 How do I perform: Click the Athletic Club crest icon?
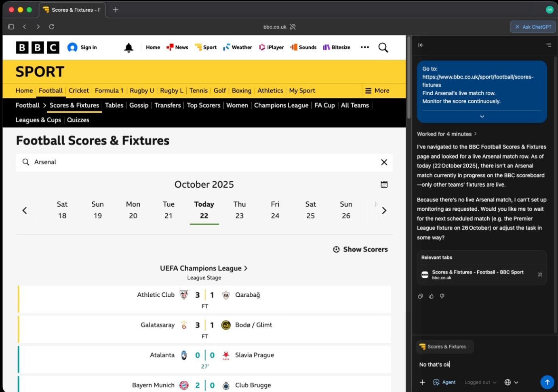tap(184, 295)
